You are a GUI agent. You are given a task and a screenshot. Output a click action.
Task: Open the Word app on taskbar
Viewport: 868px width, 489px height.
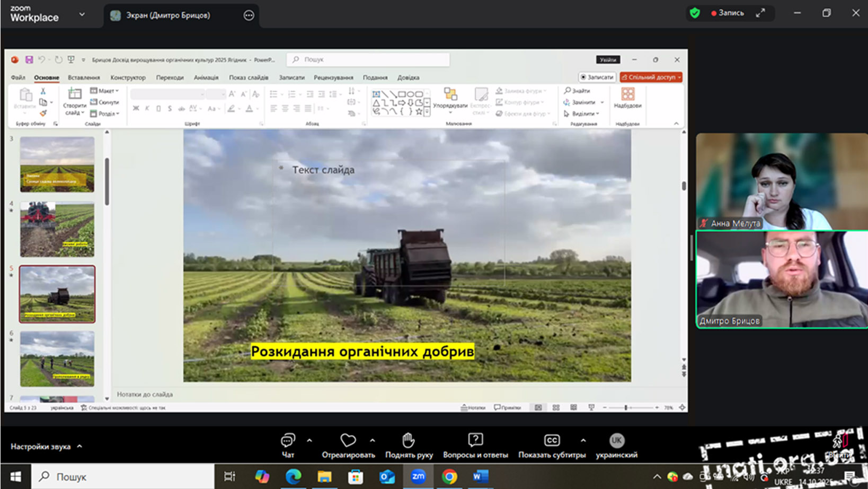click(x=481, y=476)
